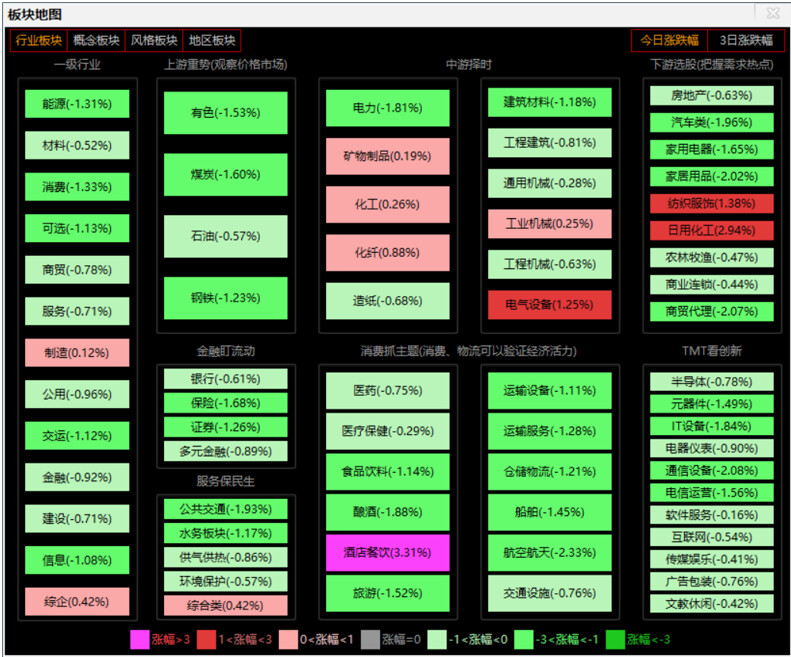Open the 酿酒(-1.88%) tile
The image size is (791, 657).
pyautogui.click(x=387, y=512)
